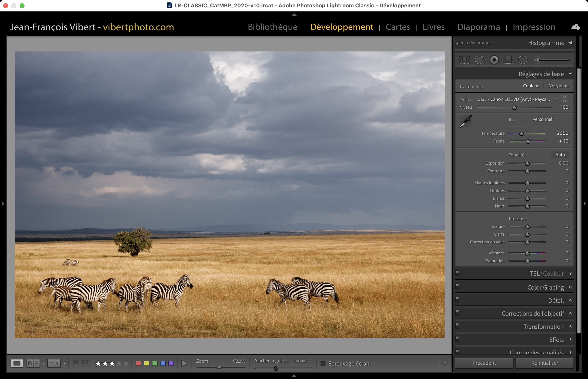This screenshot has width=588, height=379.
Task: Select the Crop overlay tool
Action: pyautogui.click(x=464, y=60)
